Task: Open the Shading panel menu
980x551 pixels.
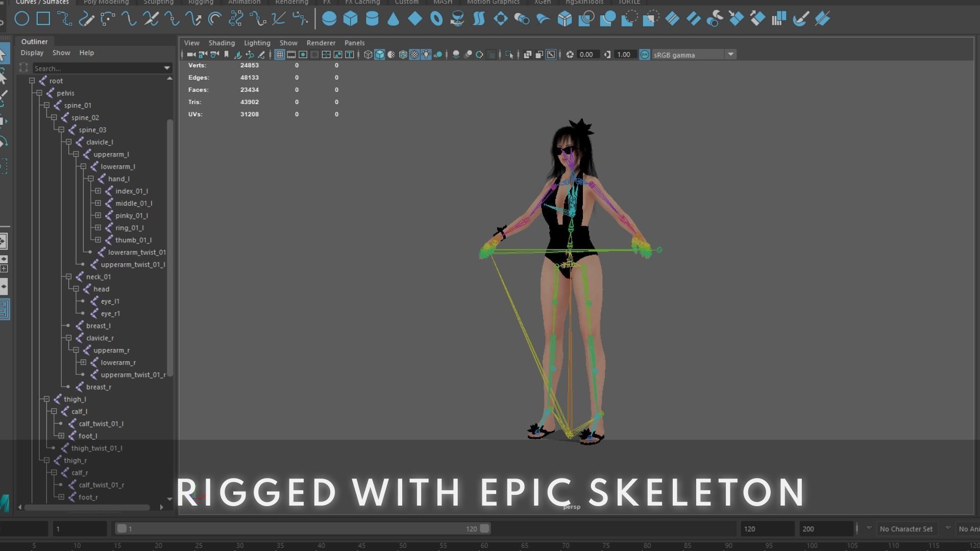Action: point(222,43)
